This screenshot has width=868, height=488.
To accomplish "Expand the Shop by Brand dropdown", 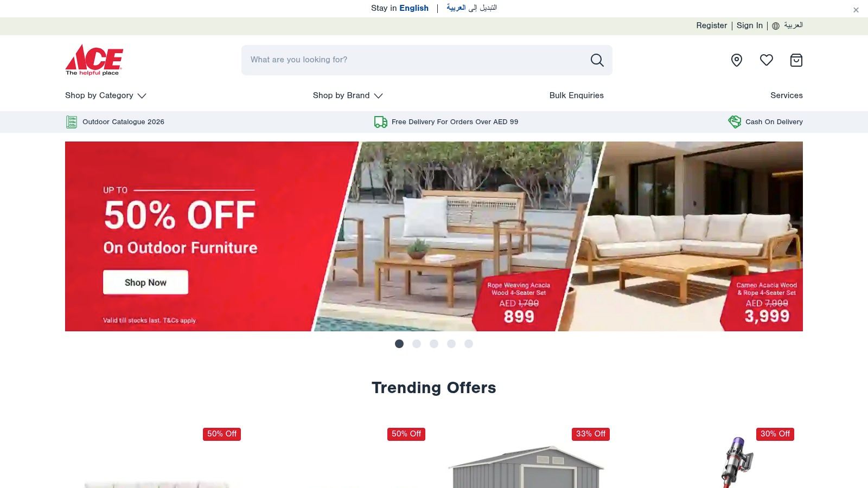I will click(348, 95).
